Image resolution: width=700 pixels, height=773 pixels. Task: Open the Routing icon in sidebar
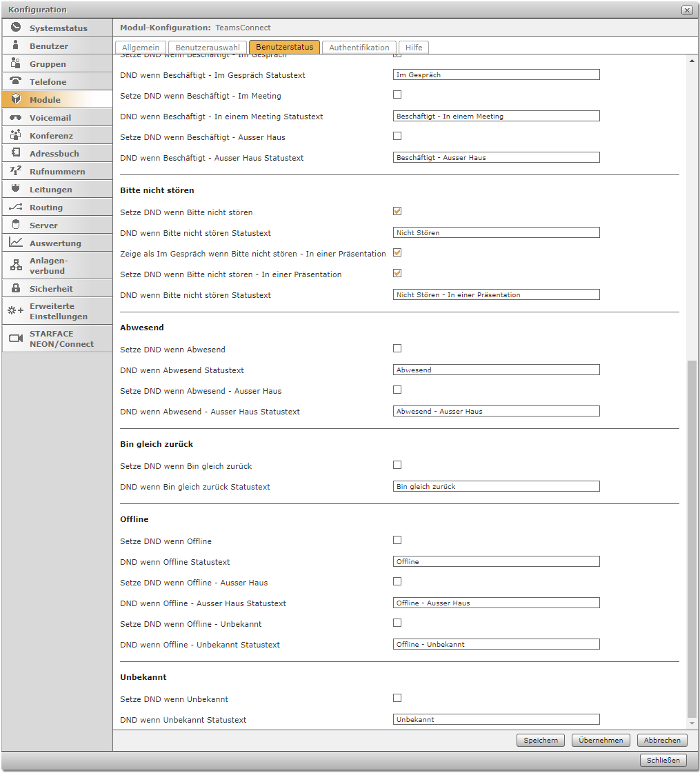point(16,207)
